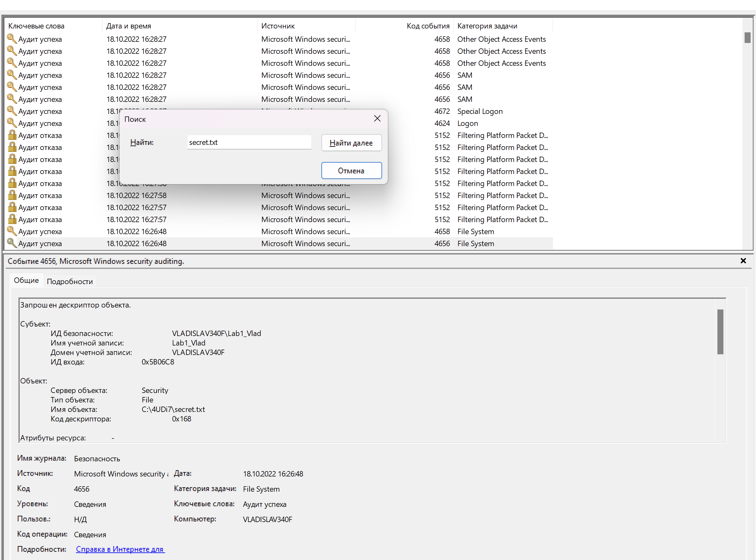
Task: Click padlock icon of first audit failure row
Action: tap(12, 135)
